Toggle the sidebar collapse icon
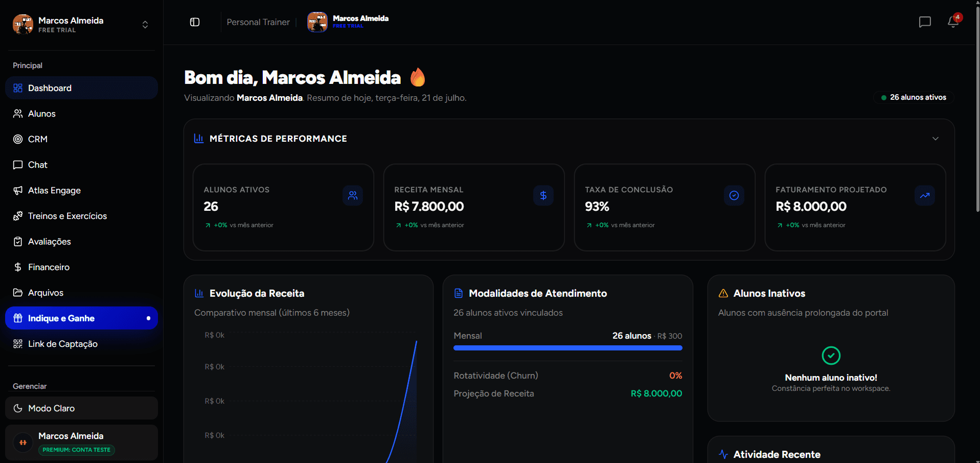Image resolution: width=980 pixels, height=463 pixels. pos(195,22)
